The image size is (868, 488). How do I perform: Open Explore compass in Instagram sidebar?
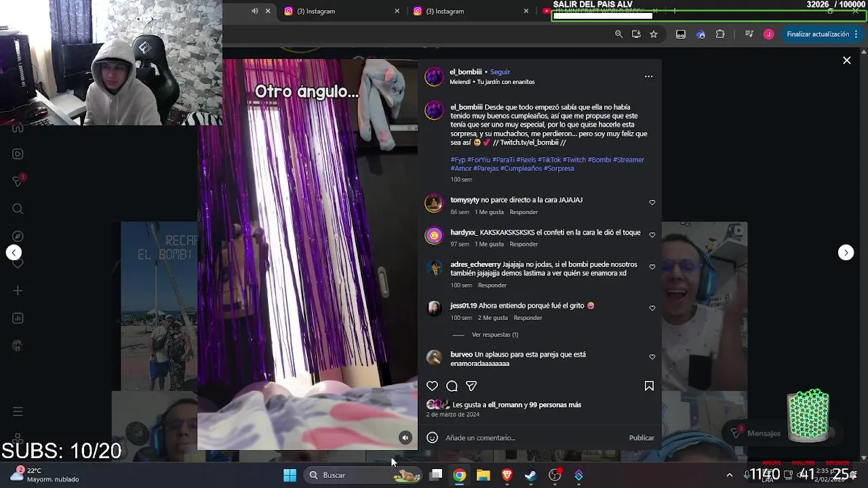[x=18, y=236]
